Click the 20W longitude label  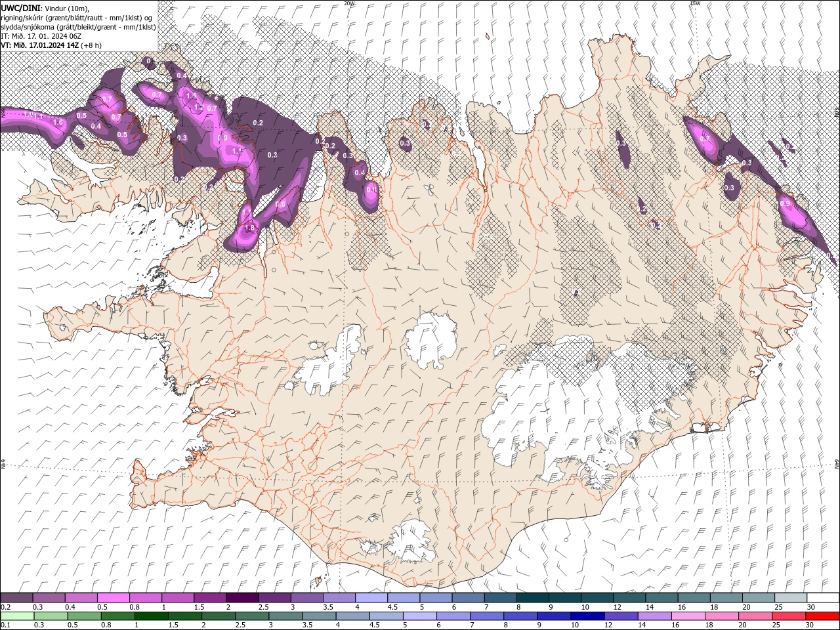[x=349, y=3]
